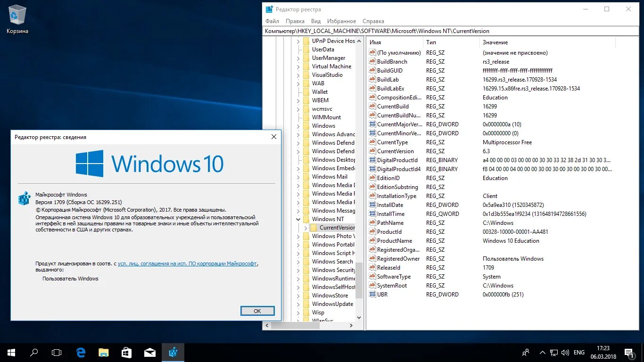
Task: Open File Explorer from taskbar
Action: [104, 352]
